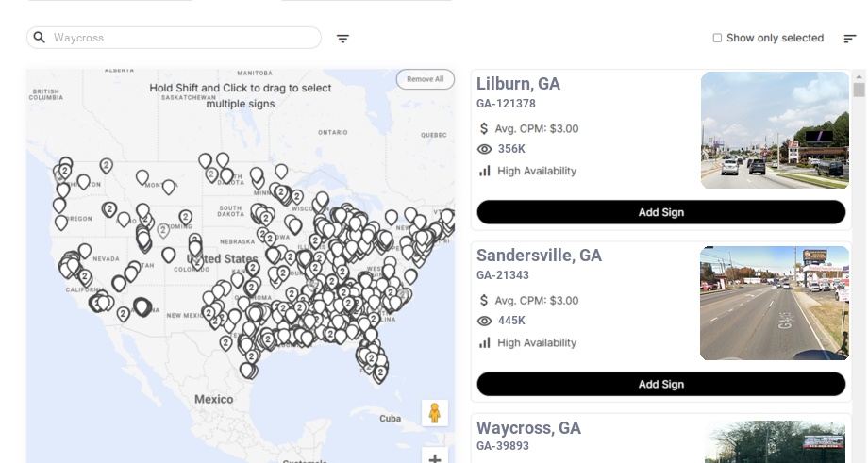Click the Remove All button on map

click(425, 79)
